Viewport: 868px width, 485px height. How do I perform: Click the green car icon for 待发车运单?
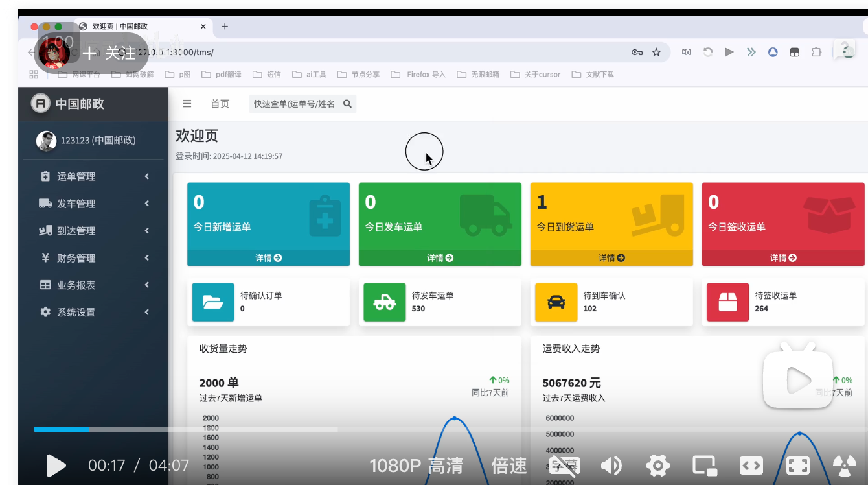385,302
